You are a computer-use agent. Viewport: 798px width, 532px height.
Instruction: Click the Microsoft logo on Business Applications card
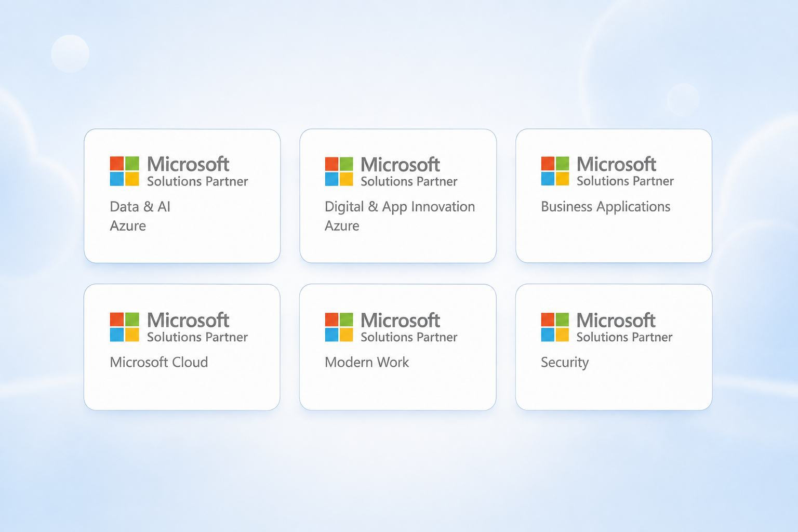point(555,171)
